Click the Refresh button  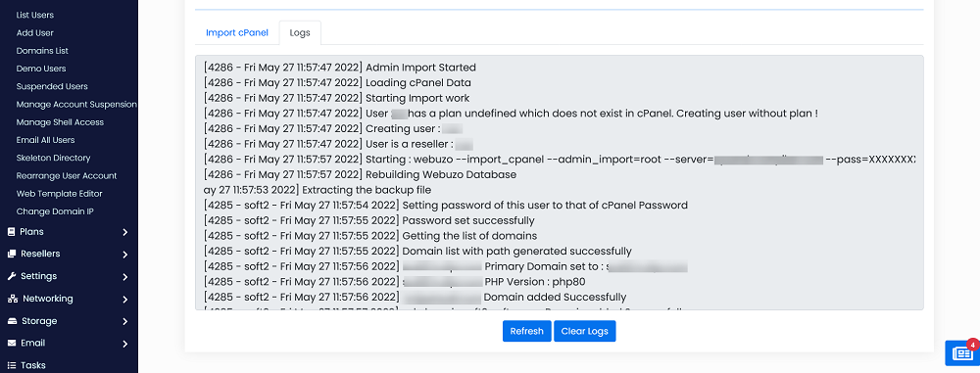coord(527,331)
